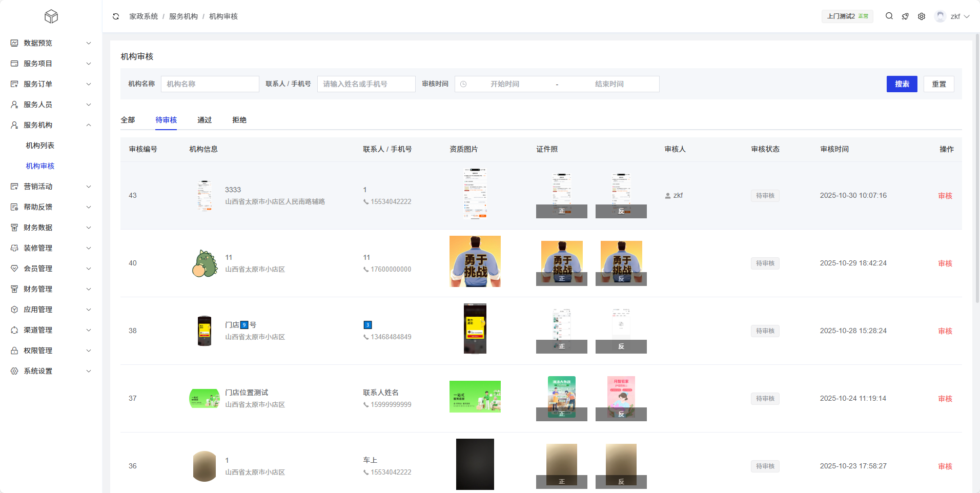Click the blue 搜索 button

[x=902, y=84]
